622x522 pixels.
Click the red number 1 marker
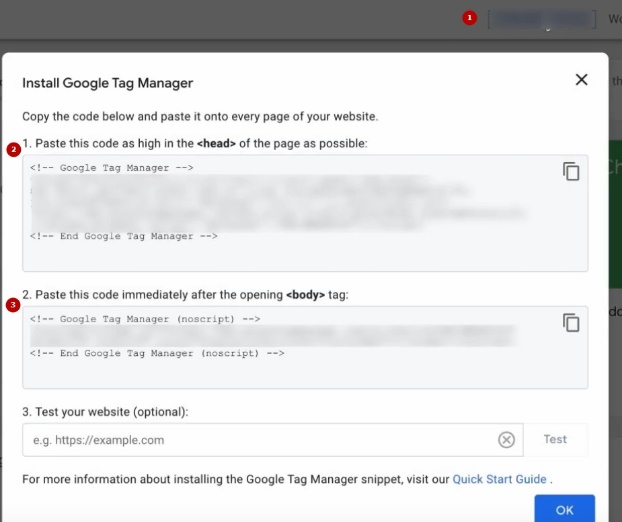coord(470,18)
